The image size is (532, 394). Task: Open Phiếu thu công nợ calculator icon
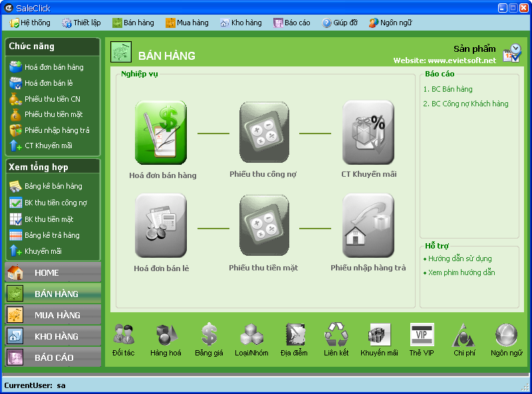coord(264,133)
